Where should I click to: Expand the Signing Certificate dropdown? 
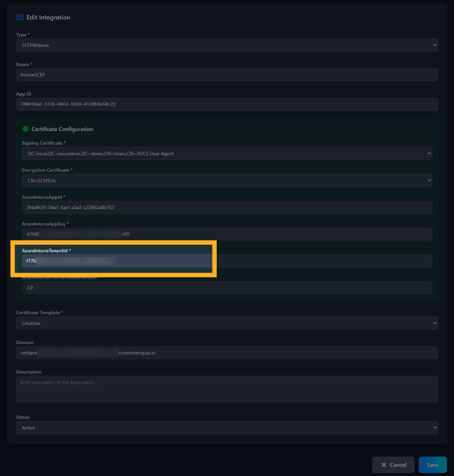point(227,153)
